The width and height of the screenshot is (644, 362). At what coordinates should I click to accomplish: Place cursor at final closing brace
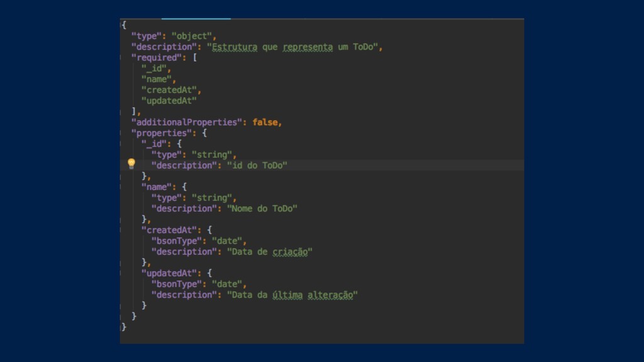tap(124, 327)
